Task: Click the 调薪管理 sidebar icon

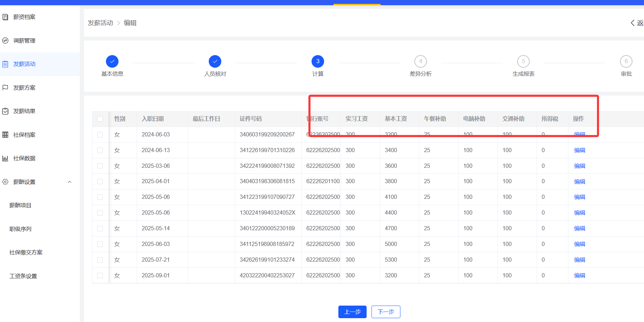Action: 5,40
